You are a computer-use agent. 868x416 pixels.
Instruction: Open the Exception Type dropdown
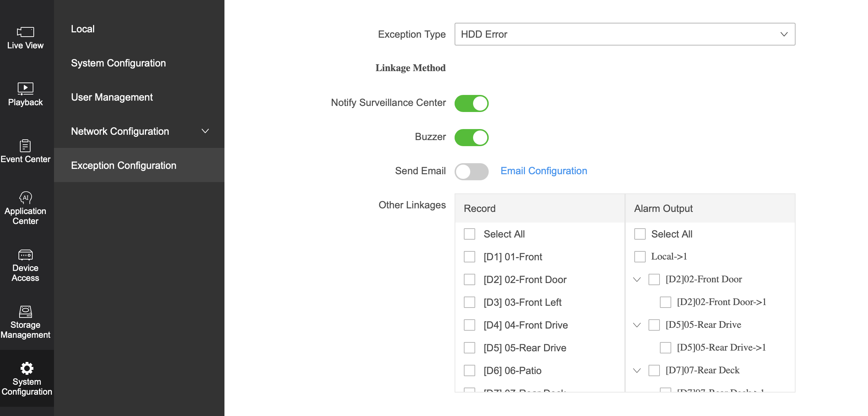click(x=624, y=34)
